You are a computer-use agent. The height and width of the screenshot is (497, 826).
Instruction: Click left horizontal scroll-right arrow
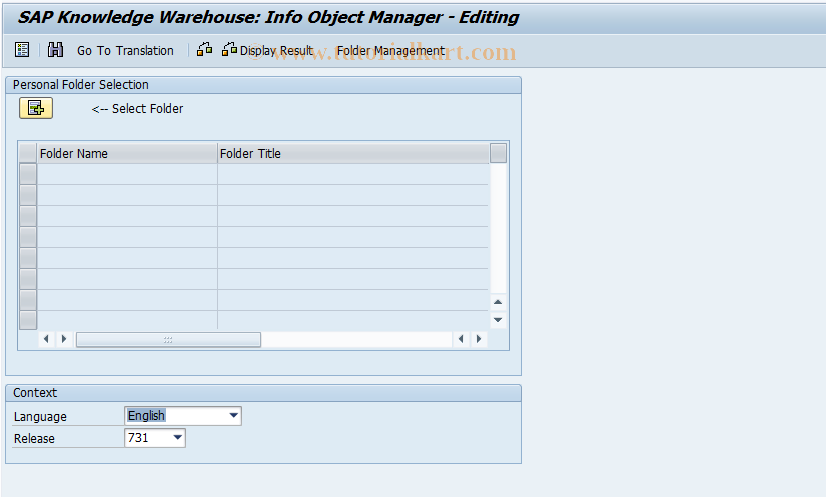[x=64, y=339]
